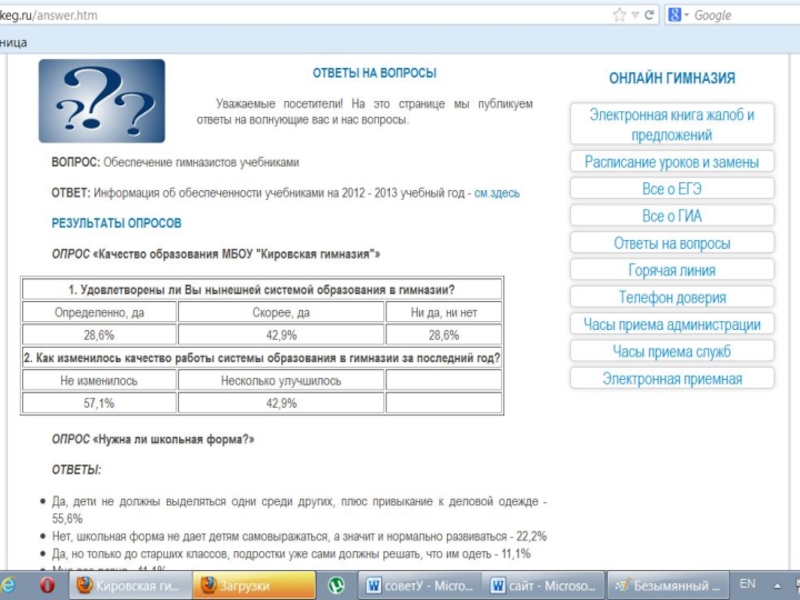Open 'Телефон доверия' page
Viewport: 800px width, 600px height.
(672, 297)
